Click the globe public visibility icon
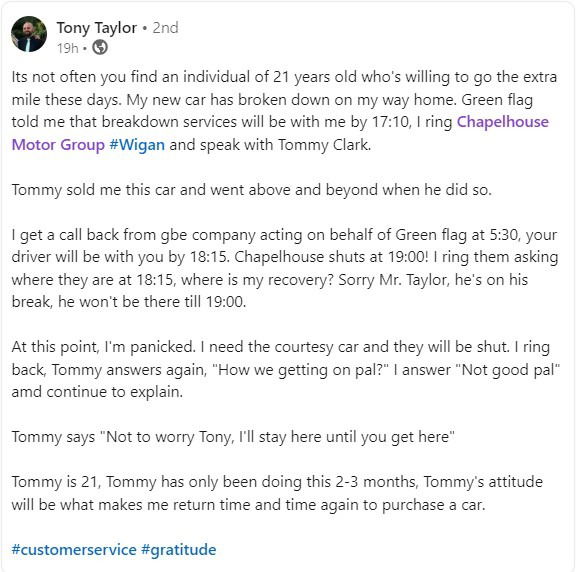The image size is (578, 572). [x=100, y=48]
